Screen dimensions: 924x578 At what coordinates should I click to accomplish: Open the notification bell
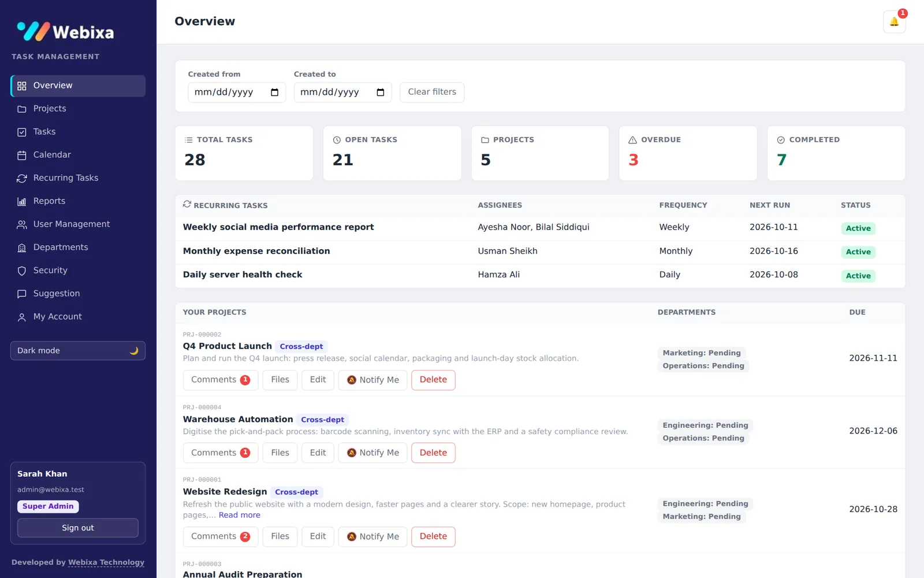[894, 22]
